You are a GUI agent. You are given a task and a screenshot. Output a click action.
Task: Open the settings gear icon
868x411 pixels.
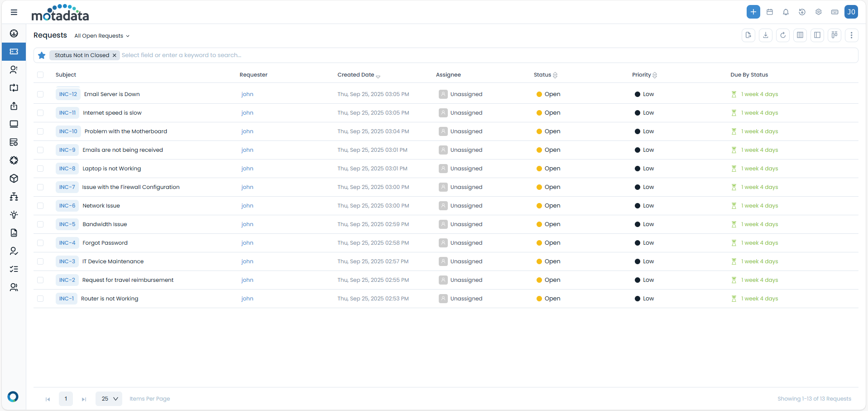(x=818, y=12)
